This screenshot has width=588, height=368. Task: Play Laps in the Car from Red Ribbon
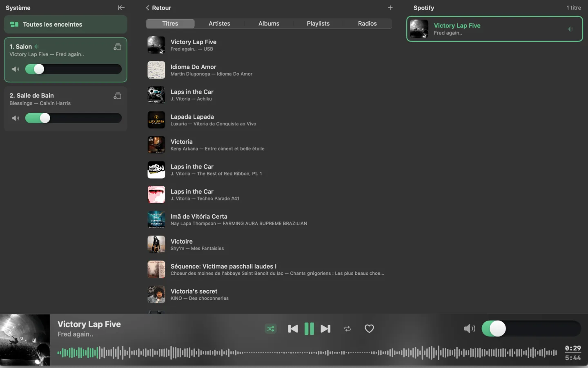coord(269,170)
